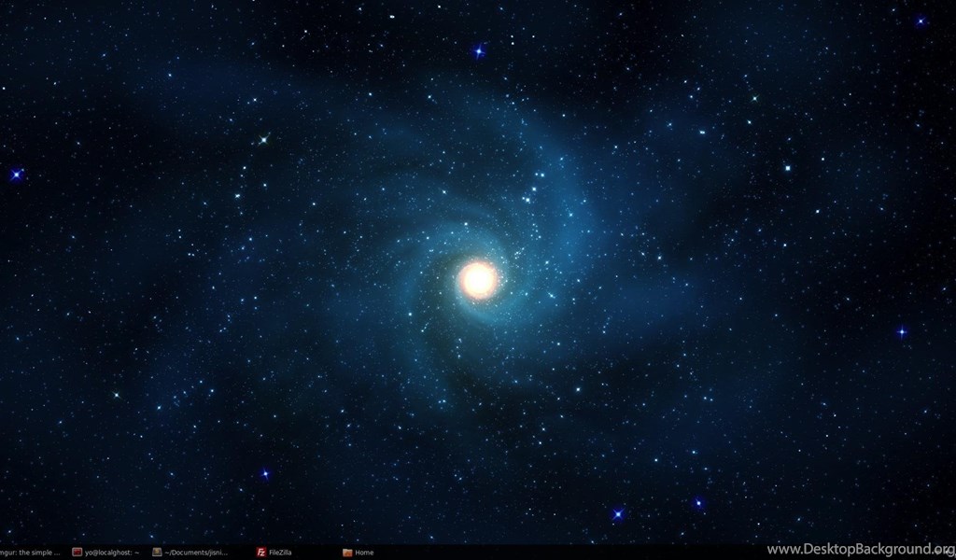
Task: Click the bright blue star at top center
Action: (479, 51)
